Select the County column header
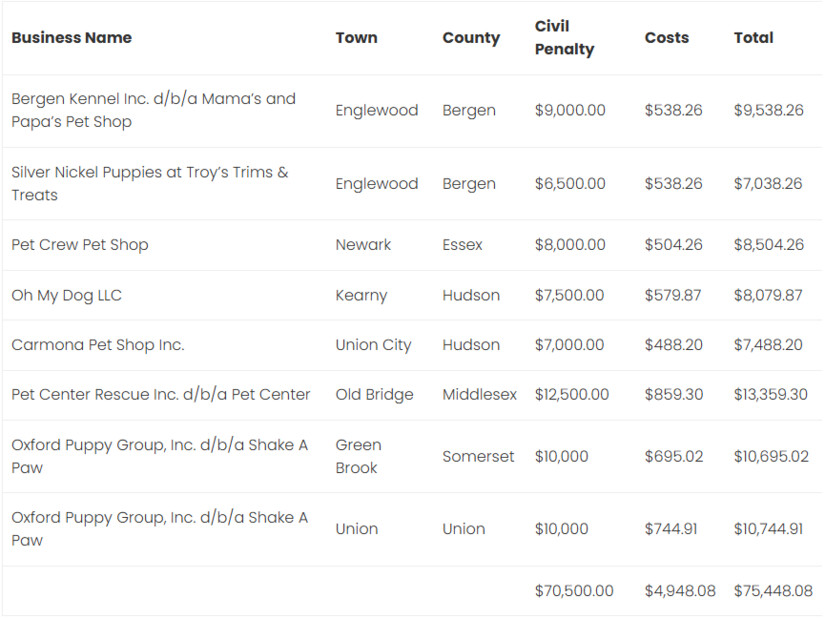 click(x=470, y=38)
